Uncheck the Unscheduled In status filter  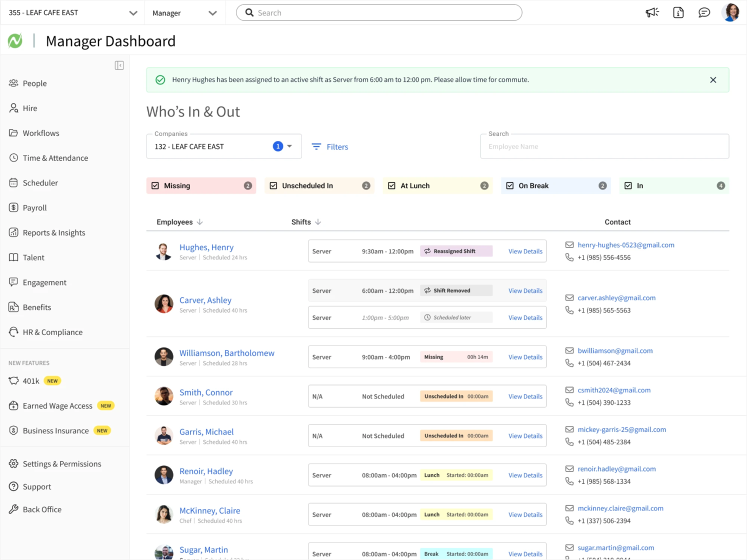click(273, 185)
